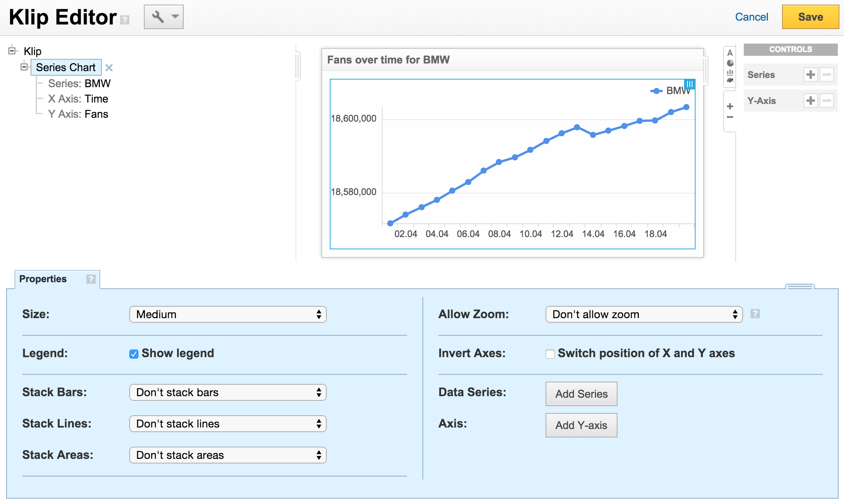Click the Y-Axis label in Controls
The width and height of the screenshot is (844, 504).
(761, 101)
